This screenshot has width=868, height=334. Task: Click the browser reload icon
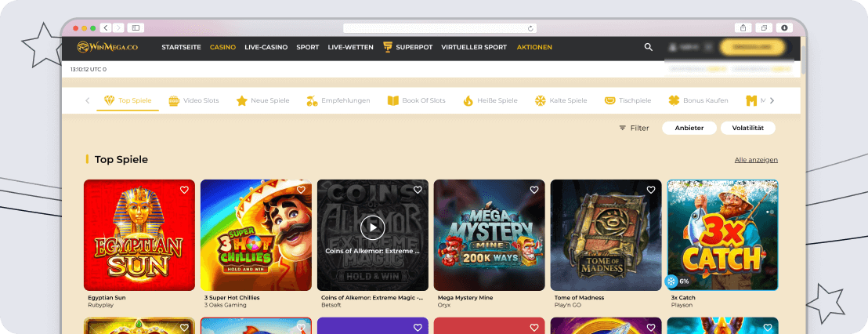click(x=530, y=28)
